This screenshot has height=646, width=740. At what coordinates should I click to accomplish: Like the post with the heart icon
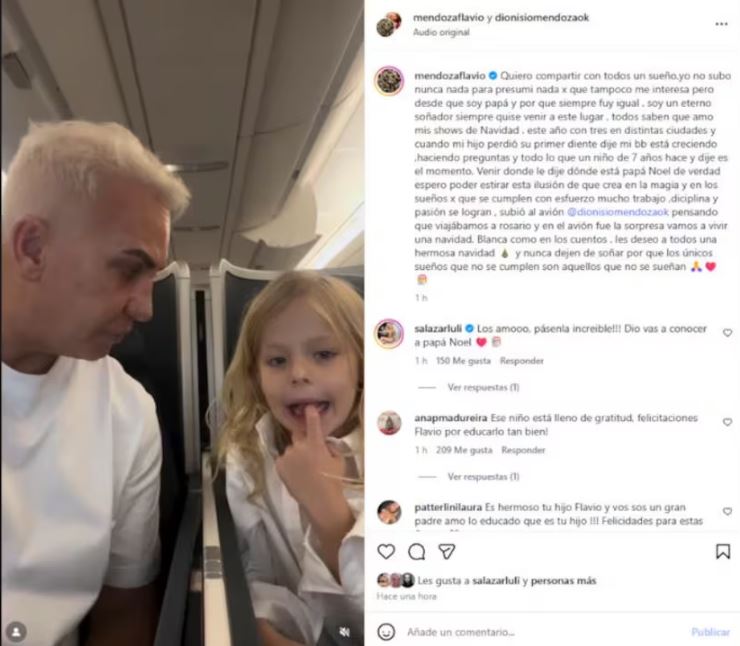tap(386, 551)
